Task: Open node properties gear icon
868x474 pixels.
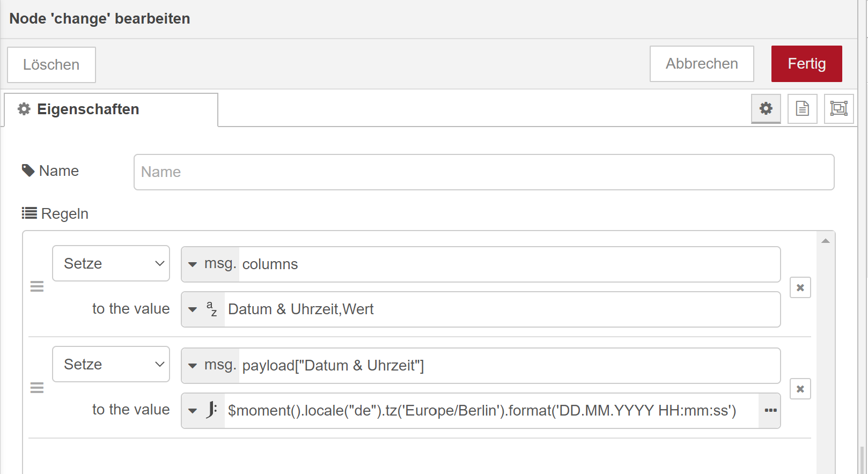Action: [766, 109]
